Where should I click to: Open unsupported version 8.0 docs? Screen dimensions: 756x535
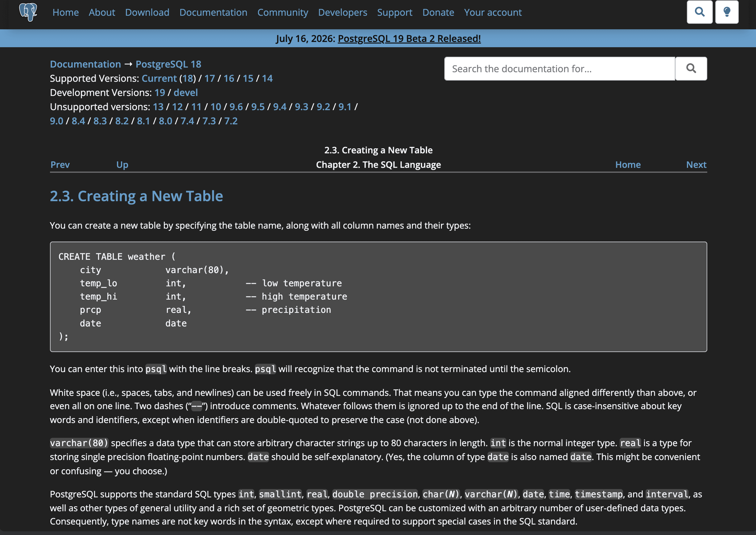click(165, 121)
